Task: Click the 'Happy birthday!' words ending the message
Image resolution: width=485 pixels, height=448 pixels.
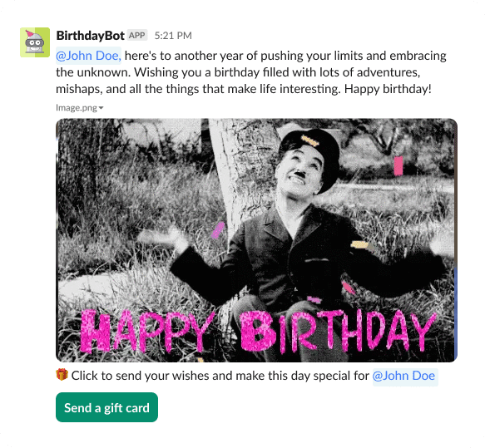Action: [388, 89]
